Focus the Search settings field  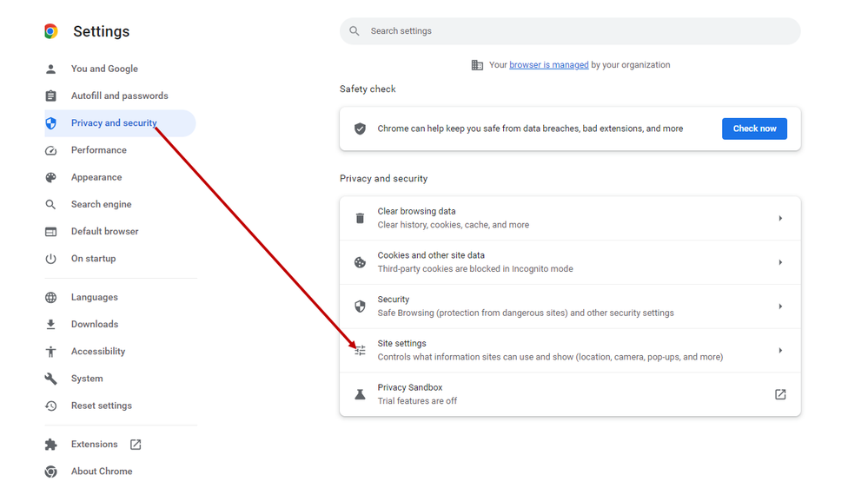click(x=573, y=31)
